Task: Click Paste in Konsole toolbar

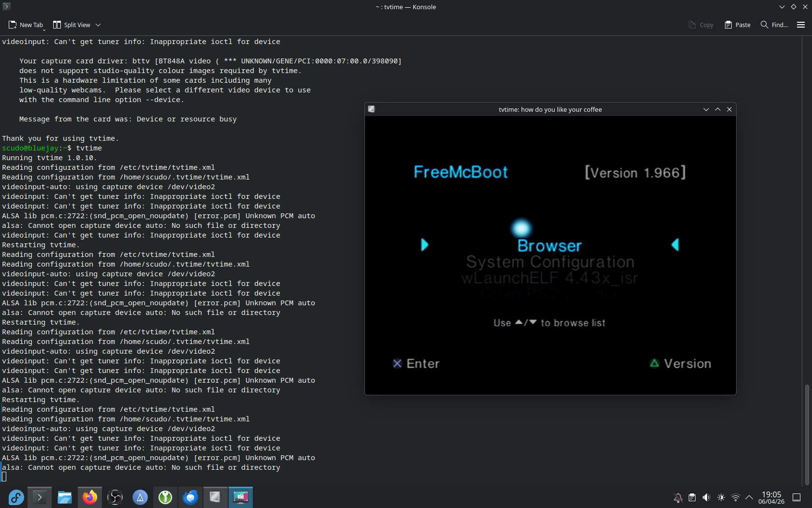Action: pos(738,25)
